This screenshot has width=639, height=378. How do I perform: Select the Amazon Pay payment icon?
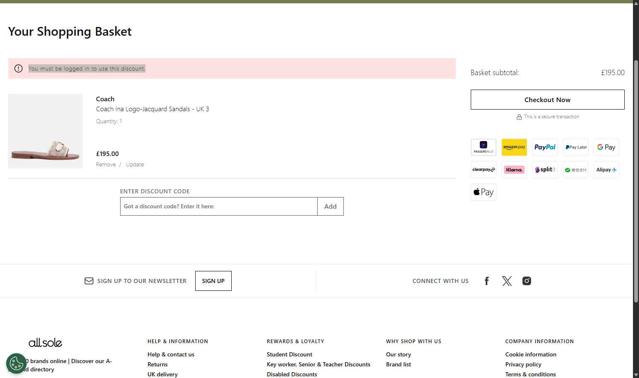pos(514,147)
